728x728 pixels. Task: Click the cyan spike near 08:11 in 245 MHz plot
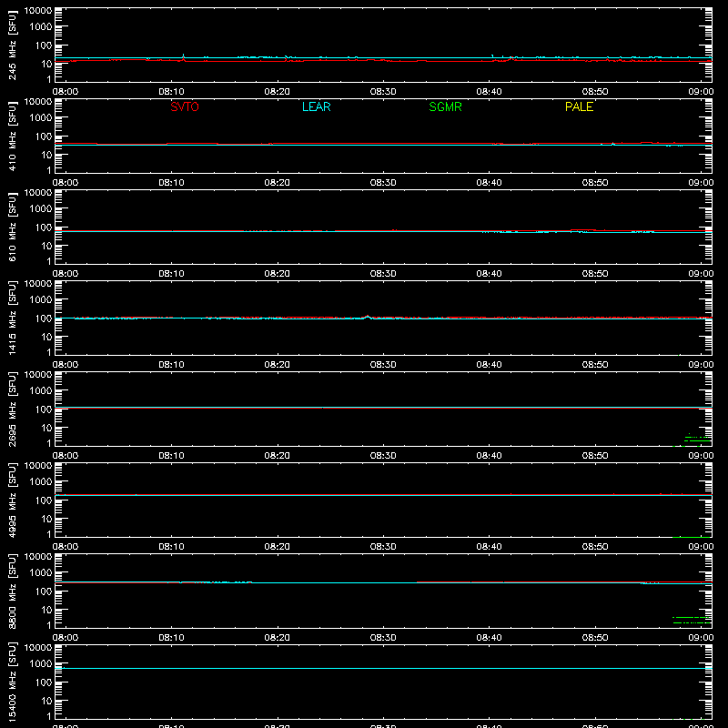[184, 56]
